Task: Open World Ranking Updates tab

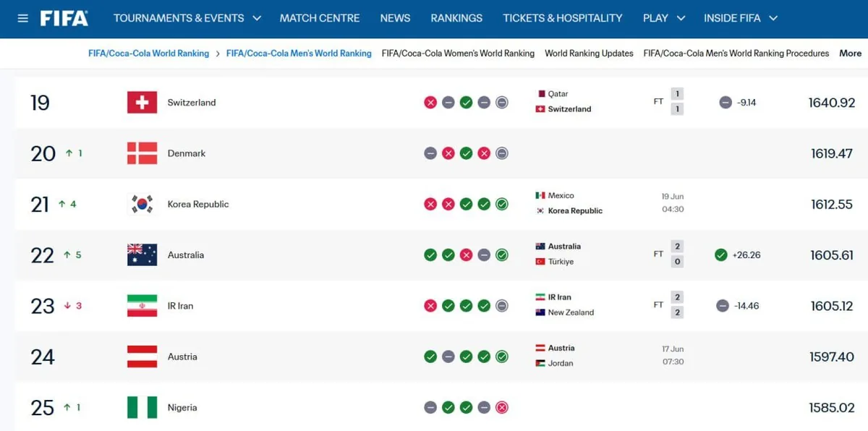Action: pos(589,54)
